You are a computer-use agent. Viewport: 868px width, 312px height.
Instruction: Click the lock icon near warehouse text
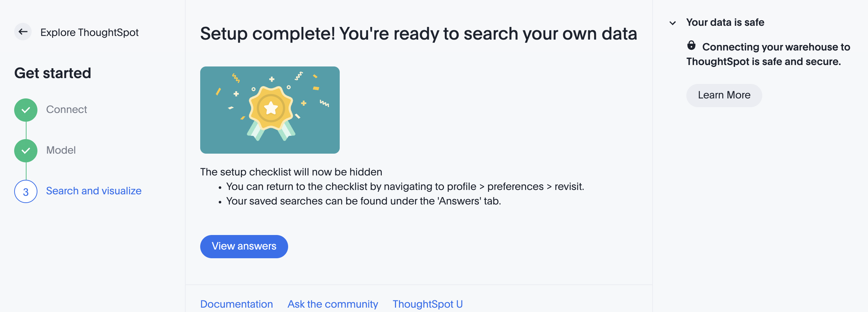691,46
